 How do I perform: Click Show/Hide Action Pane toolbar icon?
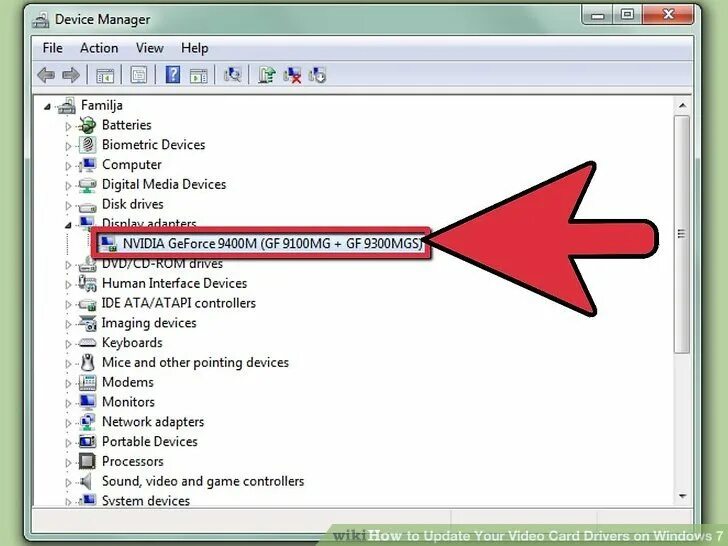point(198,75)
